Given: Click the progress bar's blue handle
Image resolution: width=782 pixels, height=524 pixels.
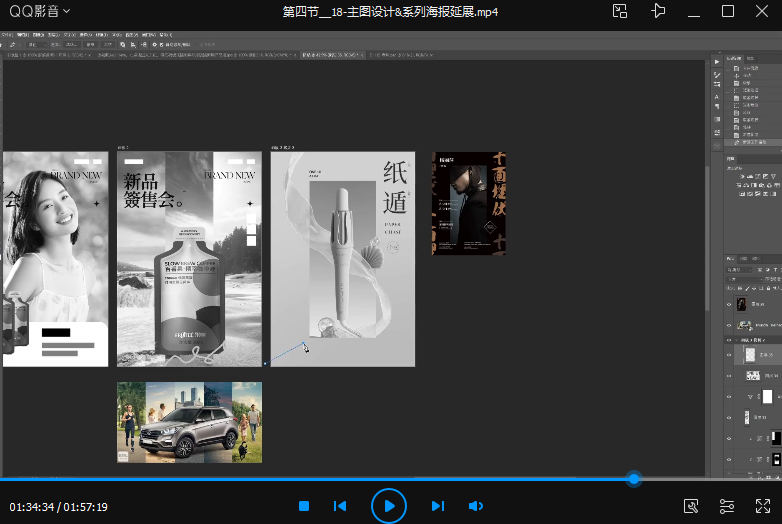Looking at the screenshot, I should click(633, 479).
